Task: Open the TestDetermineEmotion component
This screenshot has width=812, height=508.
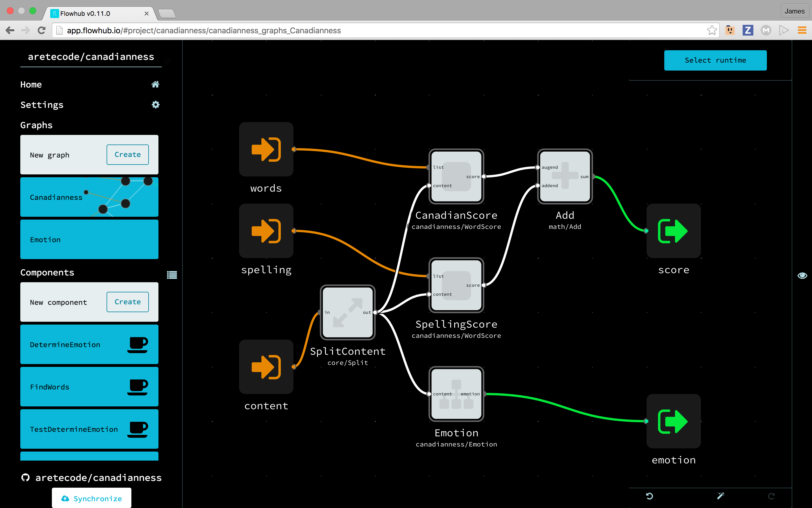Action: pyautogui.click(x=89, y=429)
